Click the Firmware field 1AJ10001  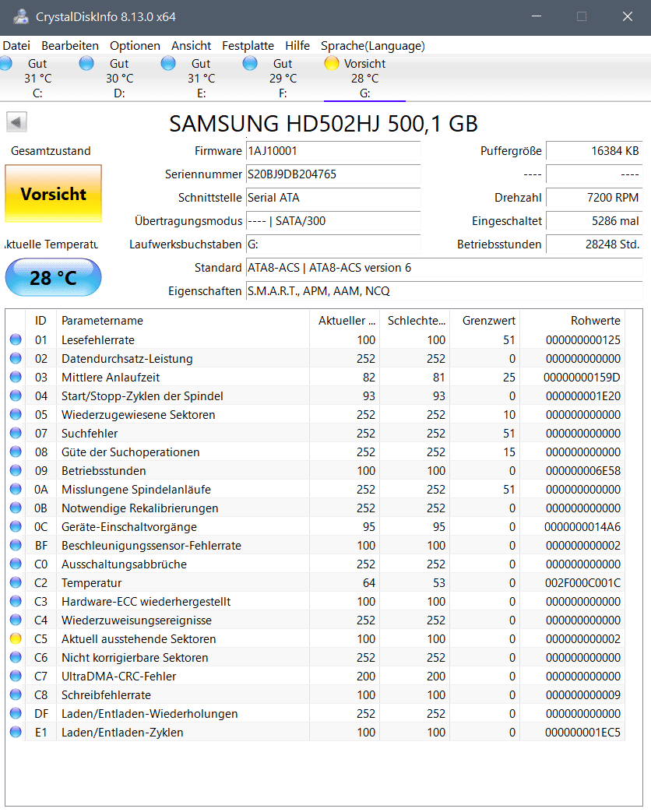pyautogui.click(x=333, y=151)
